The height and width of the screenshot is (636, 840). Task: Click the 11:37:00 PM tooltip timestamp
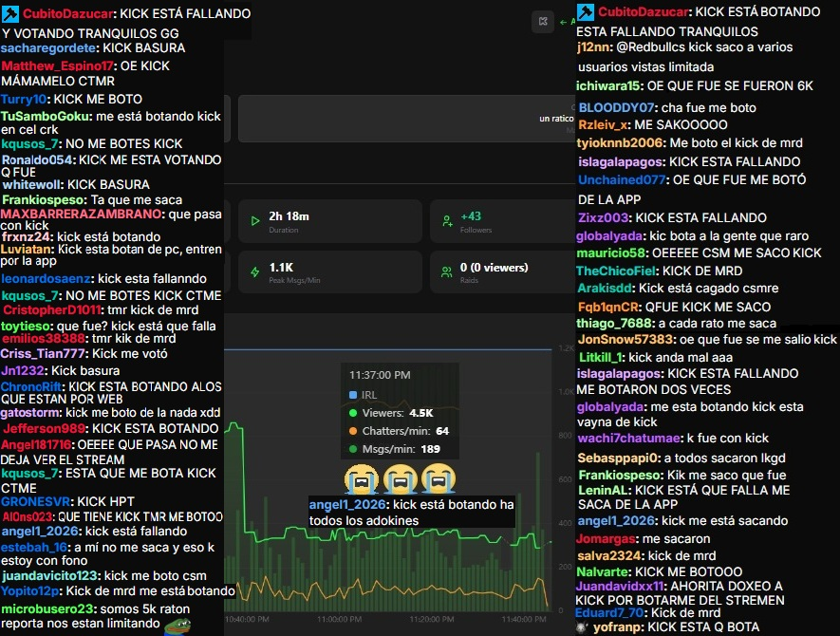tap(380, 375)
